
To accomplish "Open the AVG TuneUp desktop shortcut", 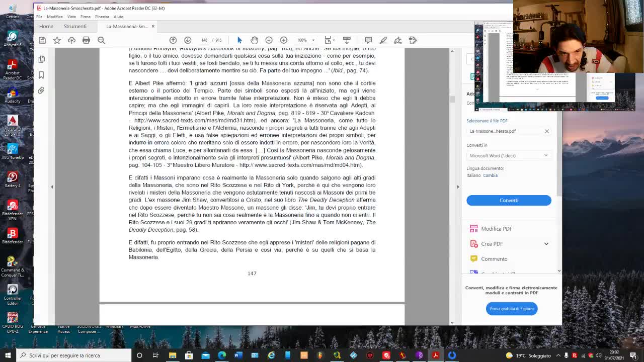I will (13, 151).
